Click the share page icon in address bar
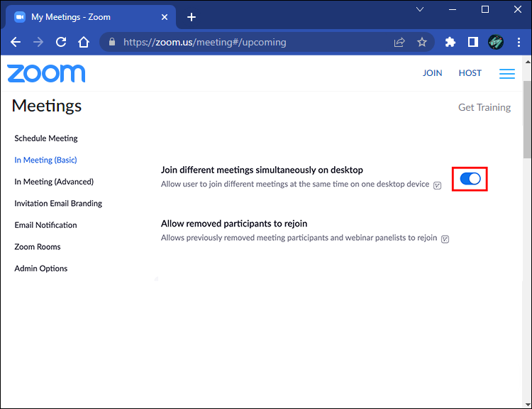 coord(399,42)
